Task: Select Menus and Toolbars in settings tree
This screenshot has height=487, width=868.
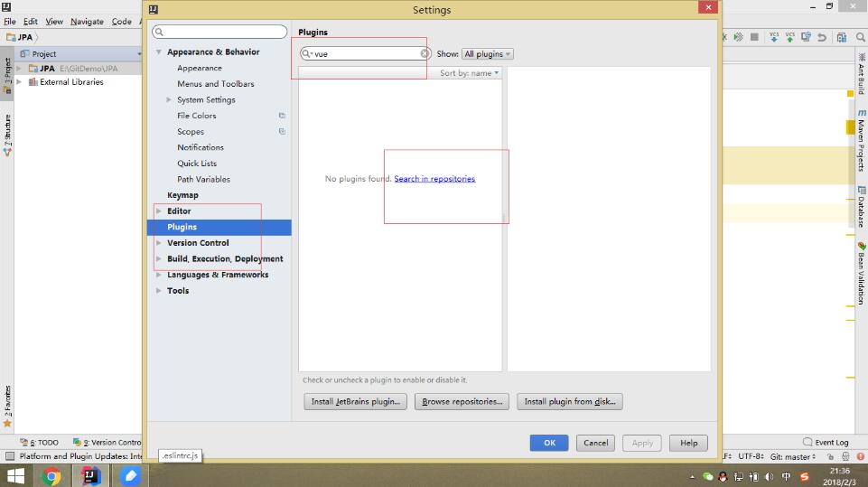Action: (x=216, y=84)
